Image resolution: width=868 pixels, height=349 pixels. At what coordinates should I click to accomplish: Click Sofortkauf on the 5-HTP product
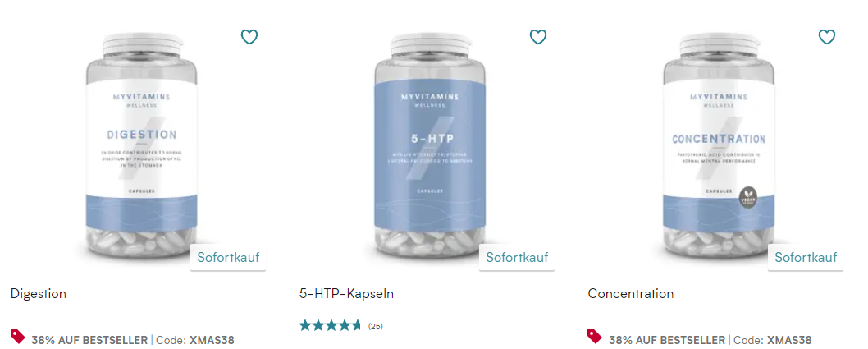[x=517, y=257]
